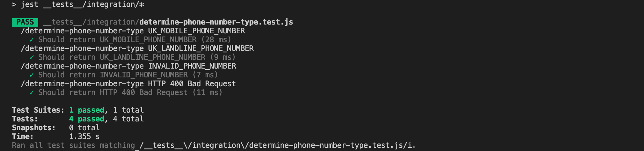Click the Time value 1.355 s
Image resolution: width=644 pixels, height=151 pixels.
tap(84, 137)
